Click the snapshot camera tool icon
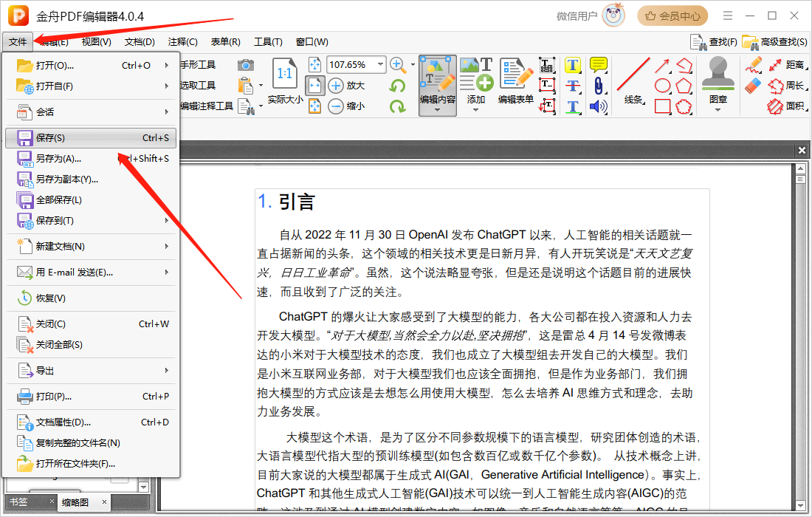This screenshot has width=812, height=517. [246, 65]
